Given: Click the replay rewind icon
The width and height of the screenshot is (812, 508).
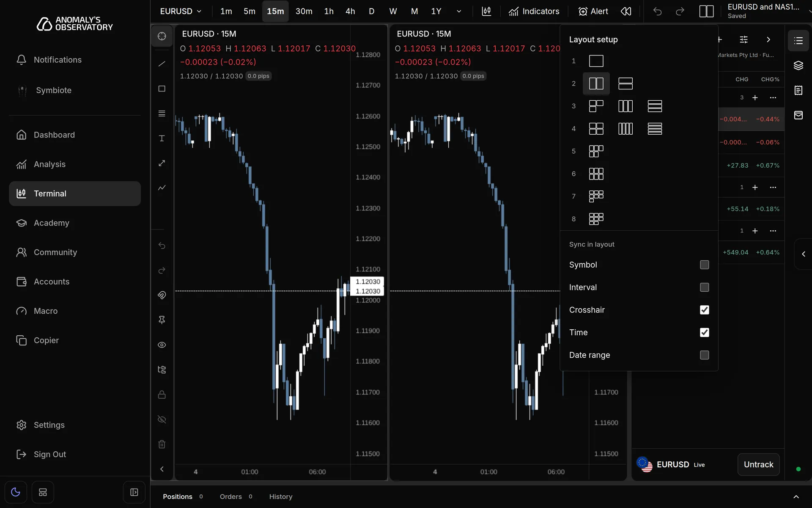Looking at the screenshot, I should point(626,11).
